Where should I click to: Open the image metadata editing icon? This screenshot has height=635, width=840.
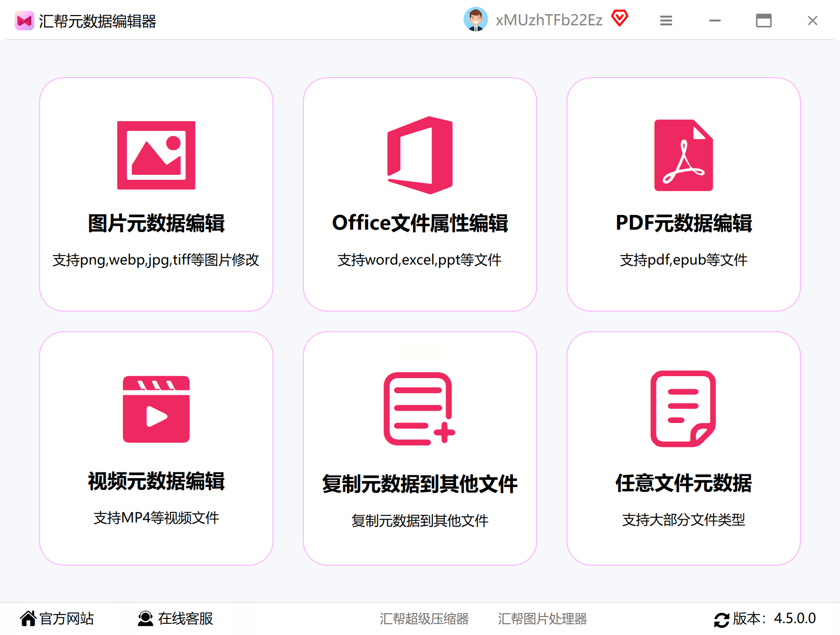tap(156, 155)
